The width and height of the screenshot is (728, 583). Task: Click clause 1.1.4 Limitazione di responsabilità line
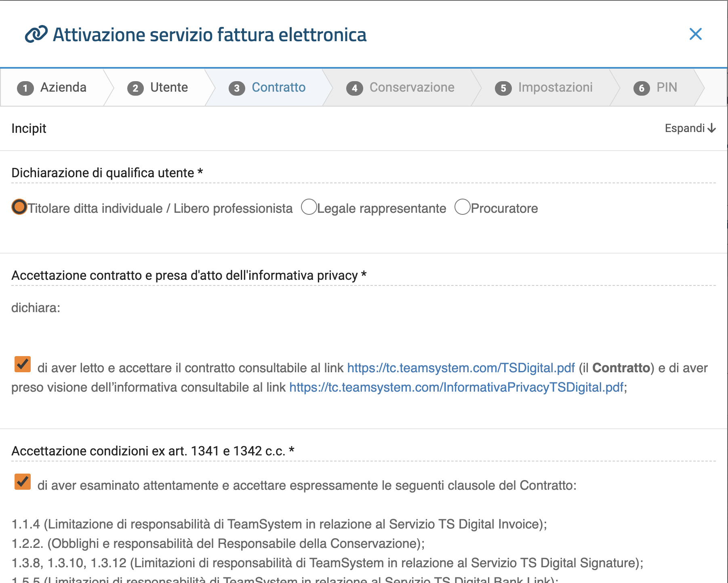(x=279, y=524)
